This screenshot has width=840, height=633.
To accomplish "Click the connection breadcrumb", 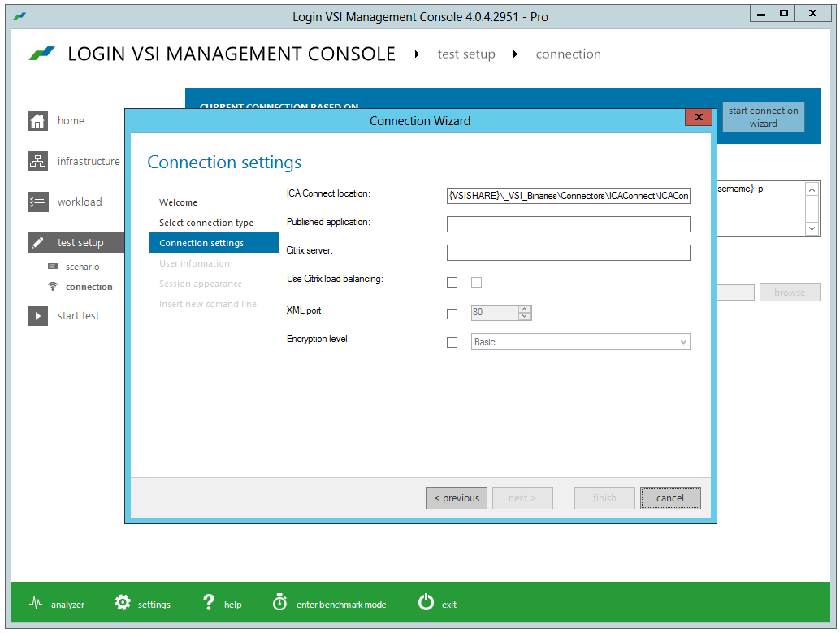I will click(569, 54).
